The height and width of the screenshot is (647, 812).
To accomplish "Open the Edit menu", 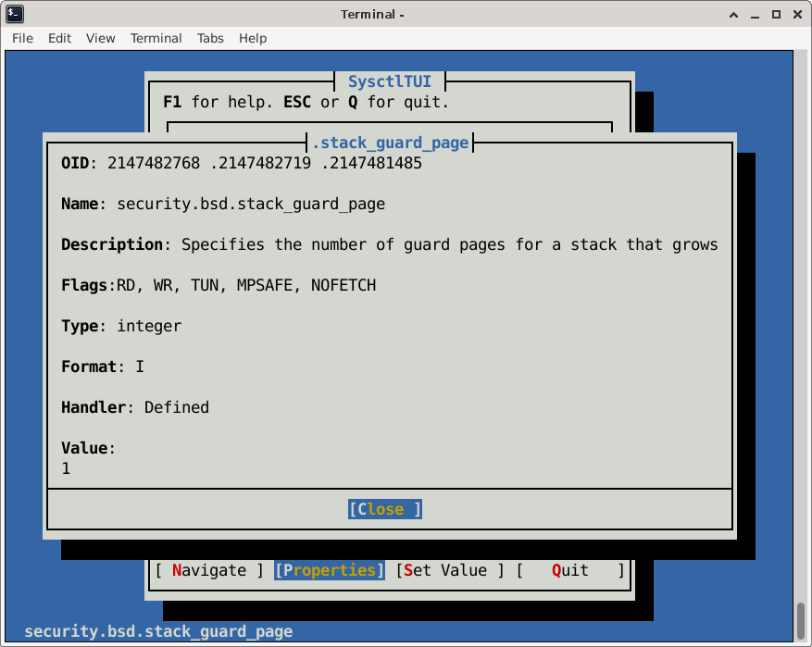I will (x=59, y=38).
